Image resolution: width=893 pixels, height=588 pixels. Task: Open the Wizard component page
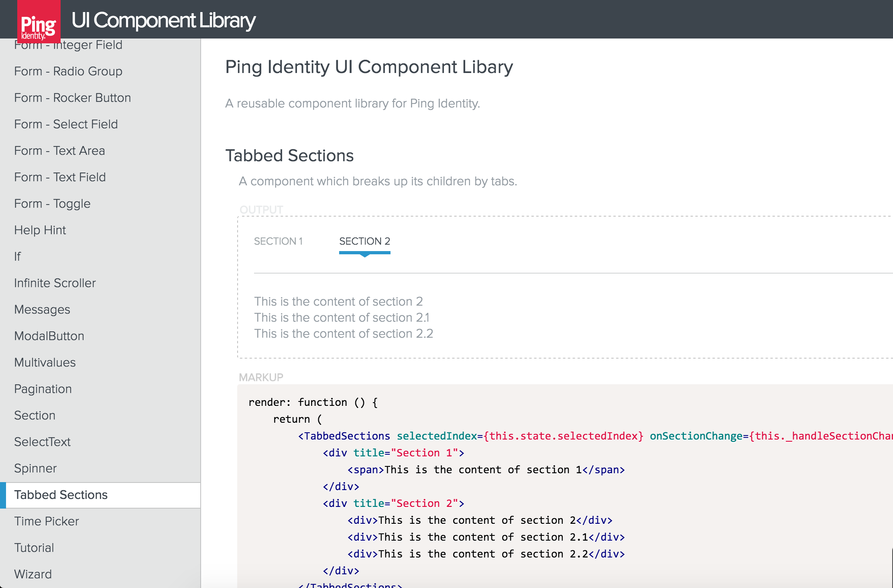[33, 574]
